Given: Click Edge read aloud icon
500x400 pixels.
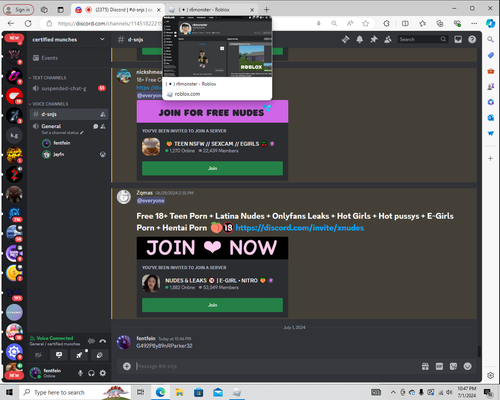Looking at the screenshot, I should [350, 23].
